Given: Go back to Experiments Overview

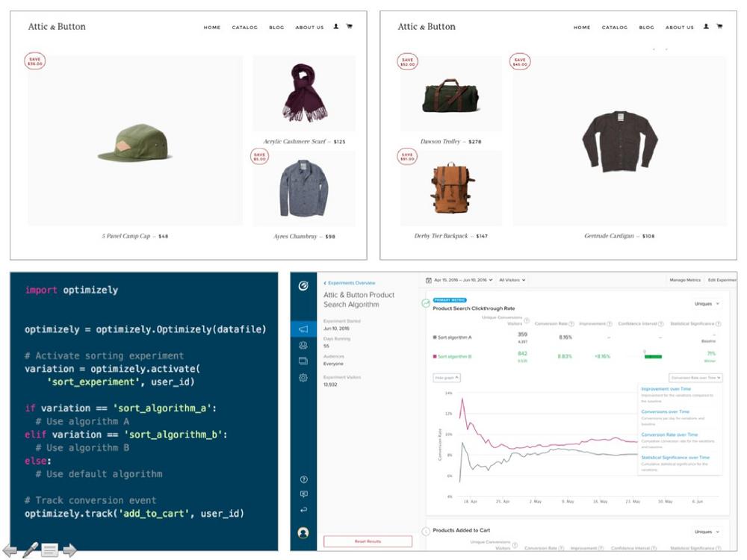Looking at the screenshot, I should pyautogui.click(x=350, y=283).
